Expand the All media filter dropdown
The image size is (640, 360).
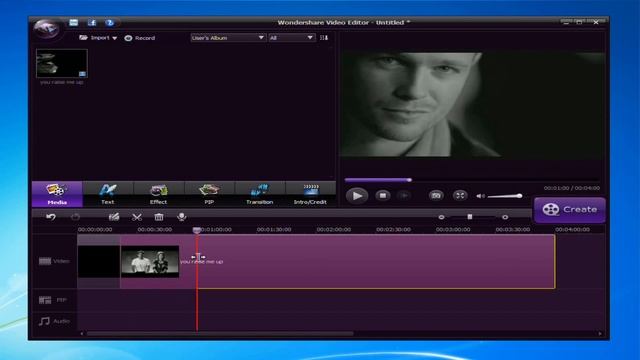coord(291,38)
